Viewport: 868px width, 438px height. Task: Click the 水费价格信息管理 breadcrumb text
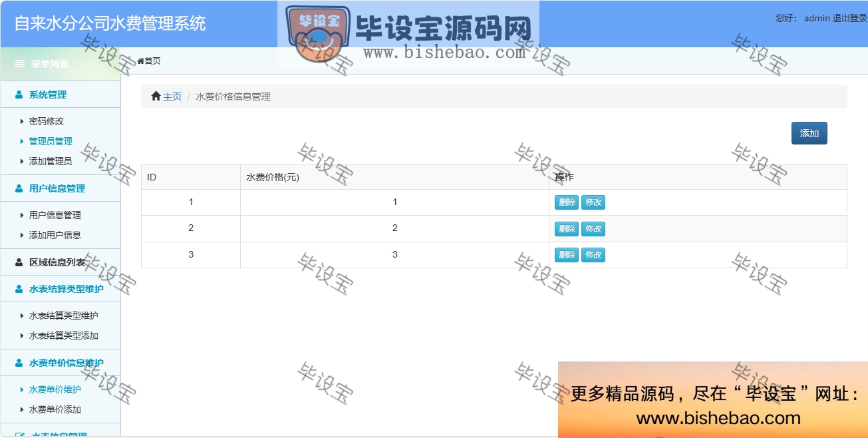click(x=233, y=97)
